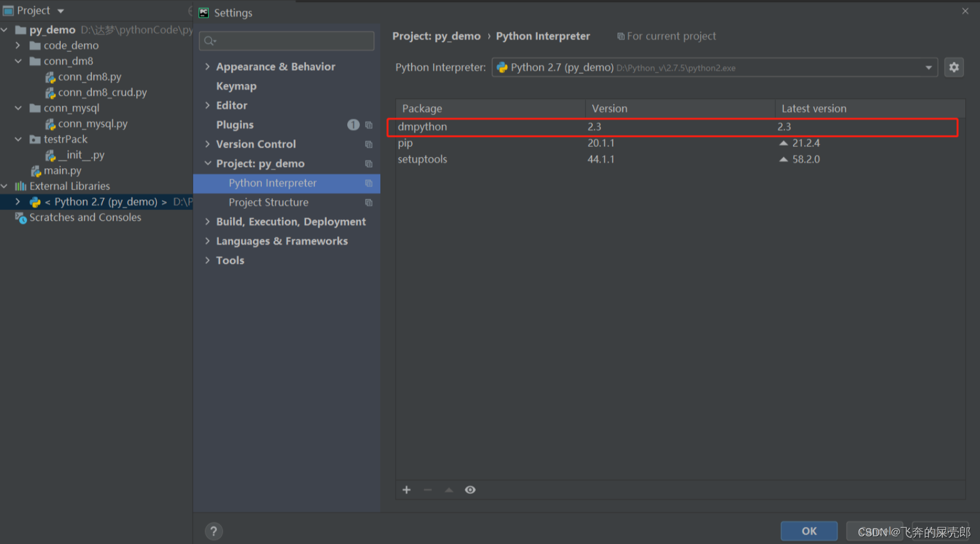Click the main.py file icon

[36, 171]
